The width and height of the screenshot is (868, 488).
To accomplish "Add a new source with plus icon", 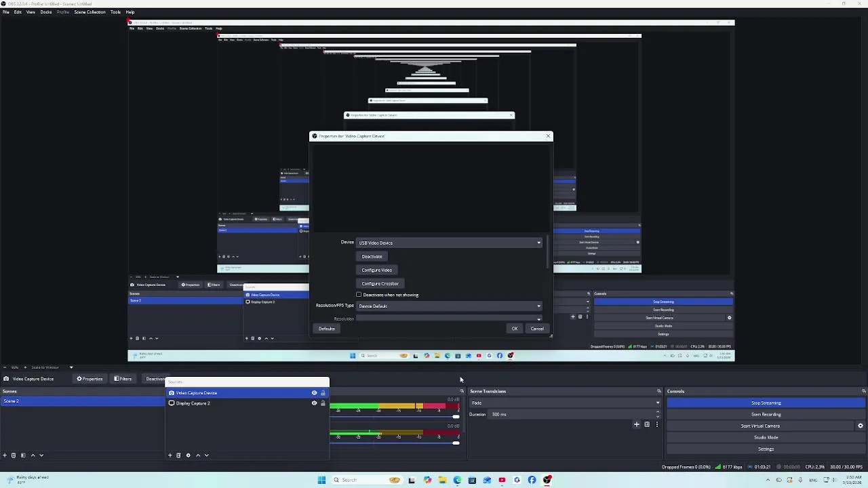I will 170,455.
